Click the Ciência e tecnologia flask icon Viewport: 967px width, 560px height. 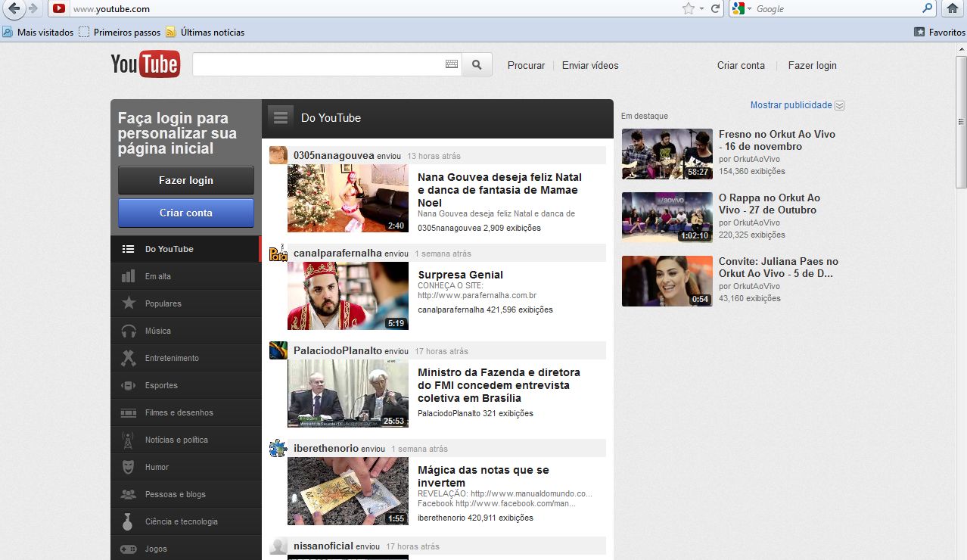(129, 521)
